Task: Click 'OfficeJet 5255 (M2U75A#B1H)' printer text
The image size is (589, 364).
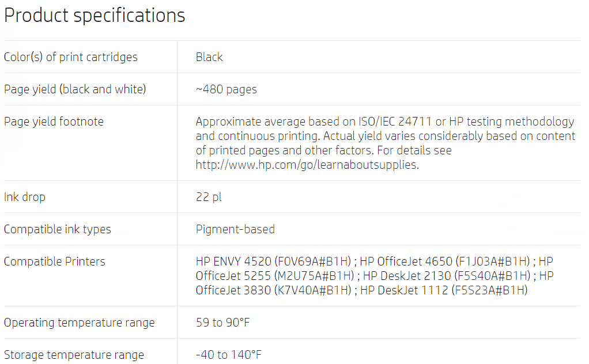Action: [x=275, y=276]
